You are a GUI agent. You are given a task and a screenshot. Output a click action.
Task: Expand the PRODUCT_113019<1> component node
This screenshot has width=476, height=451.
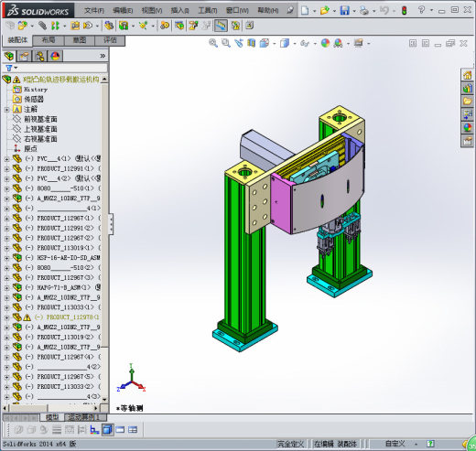[6, 248]
